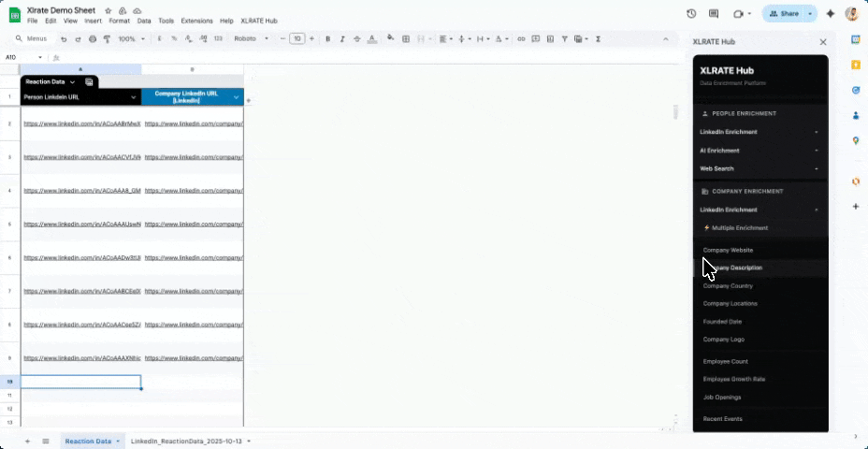Click the cloud document status icon
This screenshot has width=868, height=449.
[137, 10]
